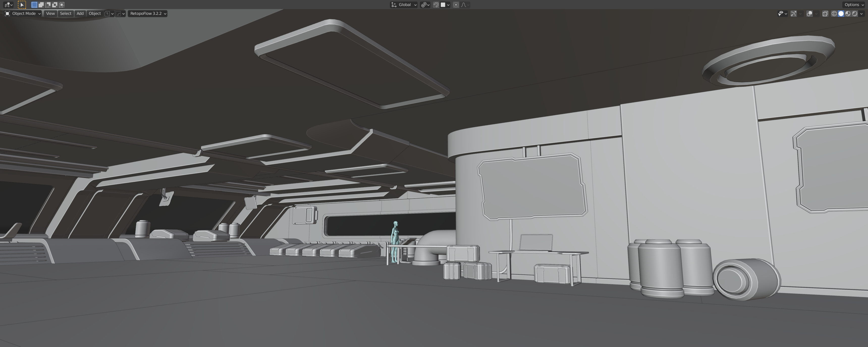Choose Subtract selection mode icon

coord(48,5)
